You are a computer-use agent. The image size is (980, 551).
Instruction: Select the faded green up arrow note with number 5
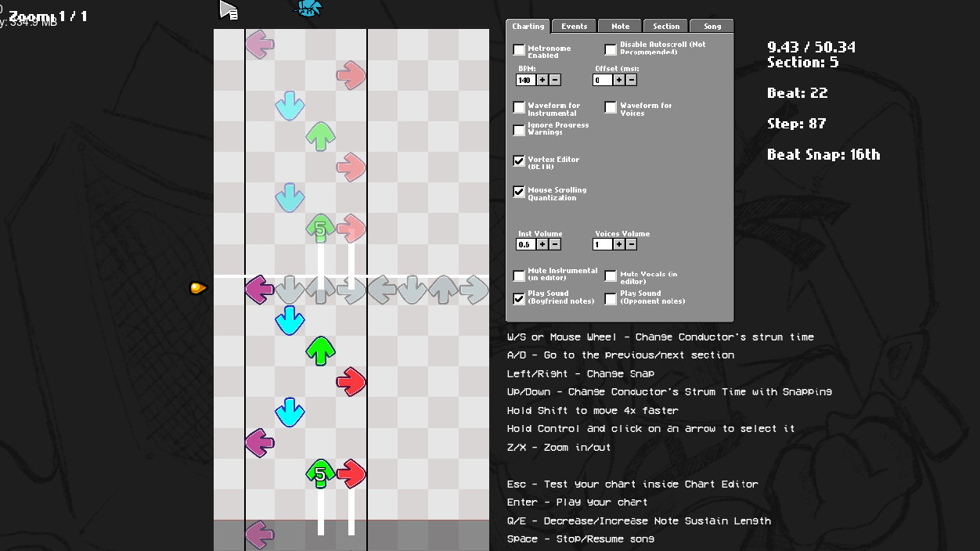point(320,228)
